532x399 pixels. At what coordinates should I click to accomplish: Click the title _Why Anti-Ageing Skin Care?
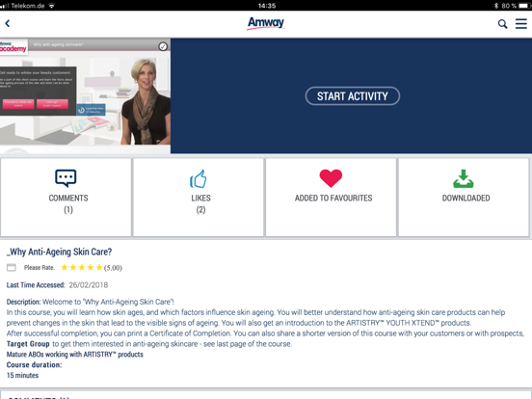[x=59, y=252]
